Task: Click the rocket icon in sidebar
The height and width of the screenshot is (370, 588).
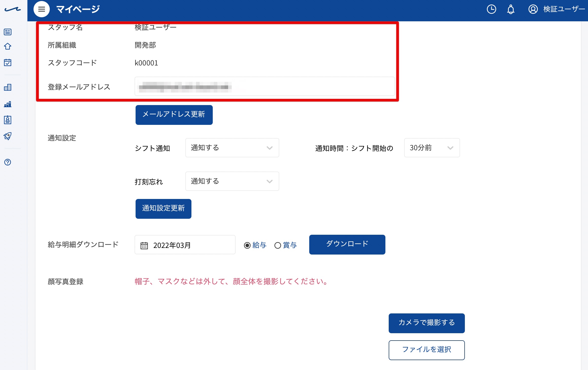Action: (x=8, y=136)
